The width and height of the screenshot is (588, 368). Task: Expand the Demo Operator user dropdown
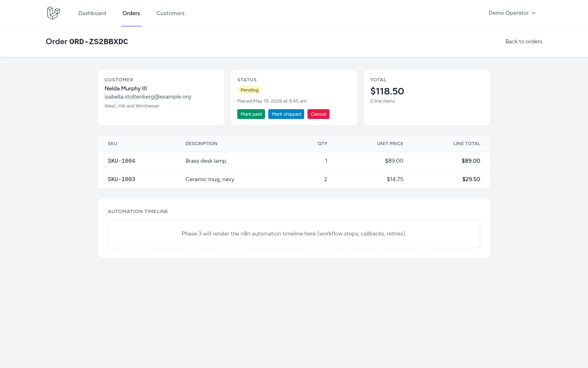click(x=512, y=13)
